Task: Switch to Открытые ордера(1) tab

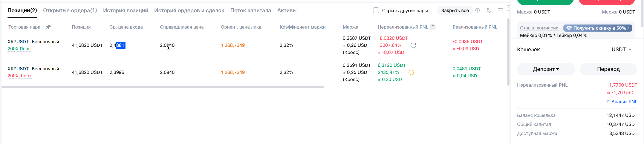Action: 70,11
